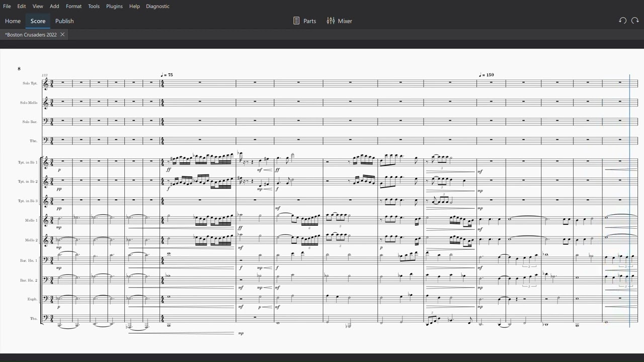Switch to the Publish tab

tap(64, 21)
